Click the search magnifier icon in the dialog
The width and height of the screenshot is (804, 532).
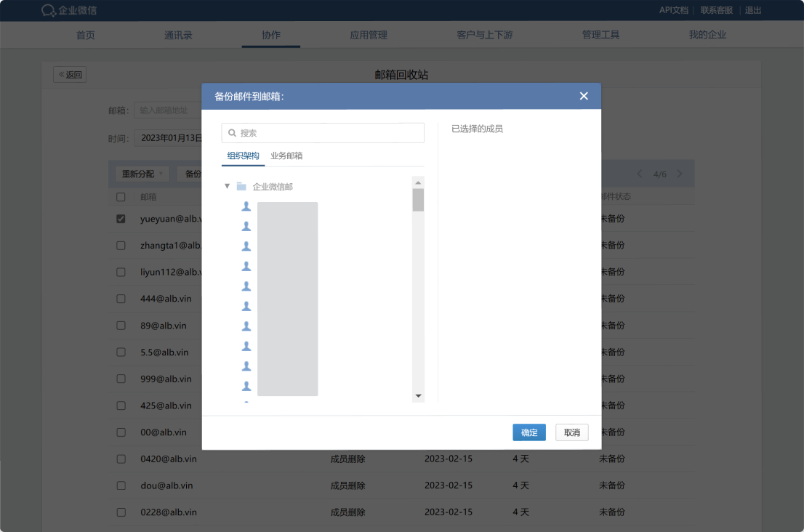[230, 132]
